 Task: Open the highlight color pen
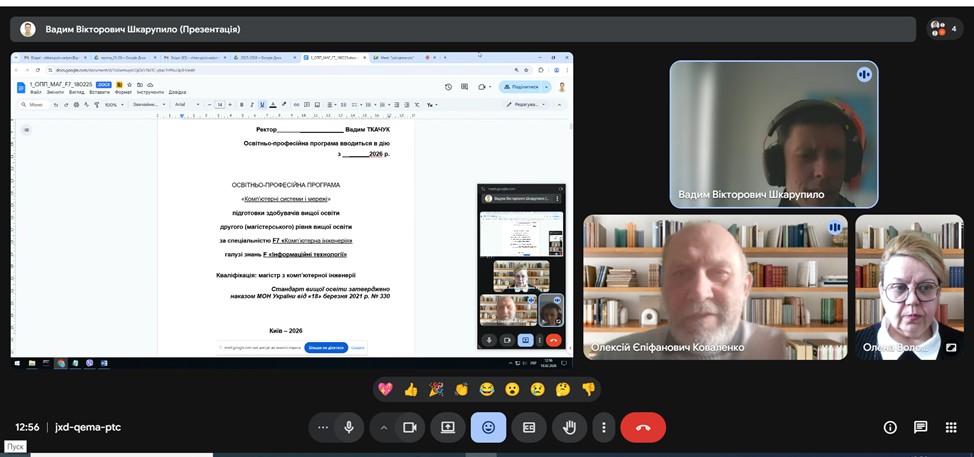(284, 104)
